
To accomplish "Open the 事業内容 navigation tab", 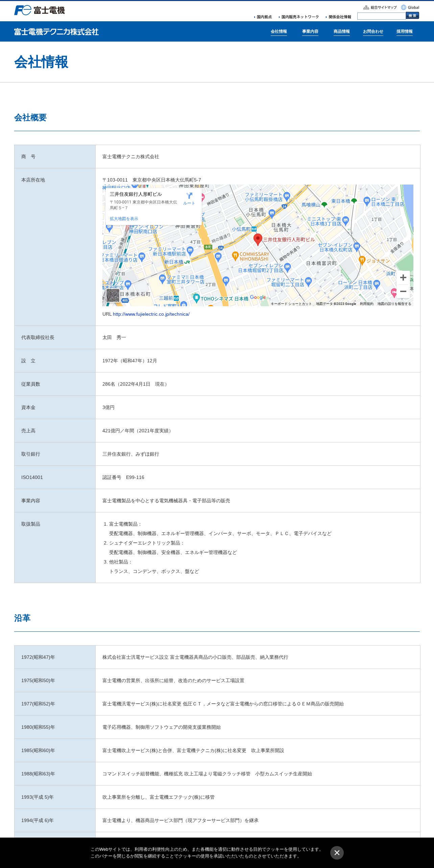I will click(x=310, y=31).
